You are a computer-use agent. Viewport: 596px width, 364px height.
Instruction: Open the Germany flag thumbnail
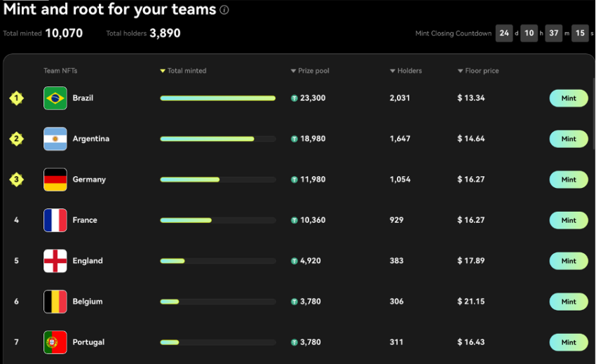(55, 180)
